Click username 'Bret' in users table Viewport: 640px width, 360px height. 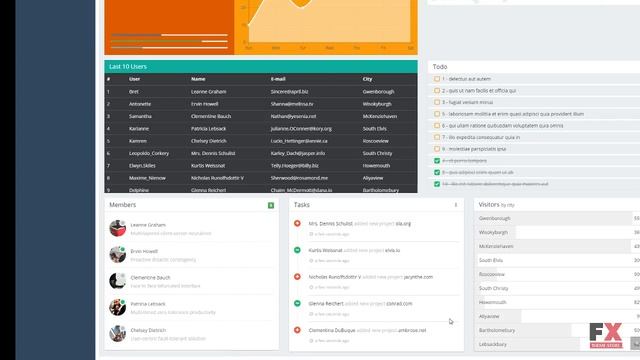click(133, 92)
